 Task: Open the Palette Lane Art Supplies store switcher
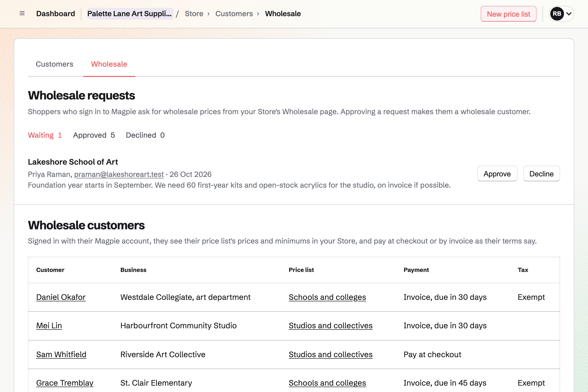pyautogui.click(x=130, y=14)
